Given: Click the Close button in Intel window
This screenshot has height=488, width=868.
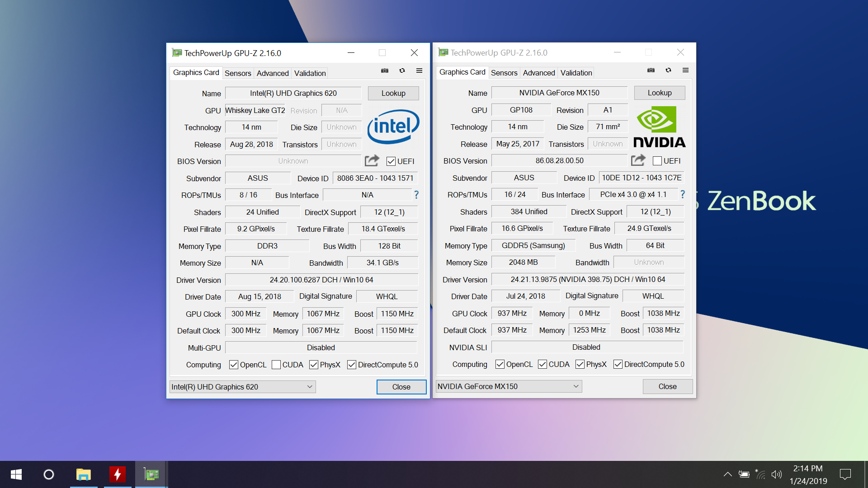Looking at the screenshot, I should 401,387.
